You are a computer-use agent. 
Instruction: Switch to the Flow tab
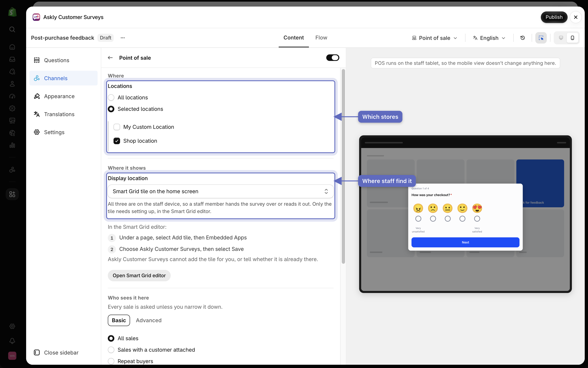pos(321,38)
